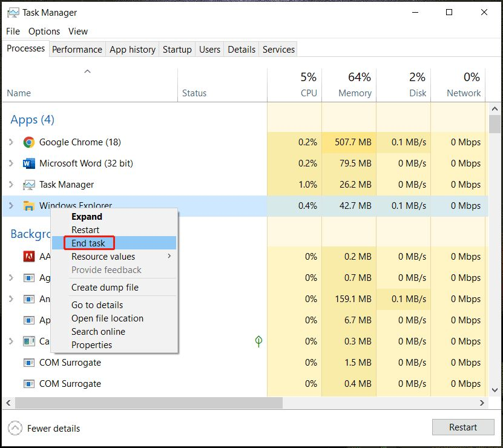The width and height of the screenshot is (503, 448).
Task: Click the Task Manager process row icon
Action: point(29,185)
